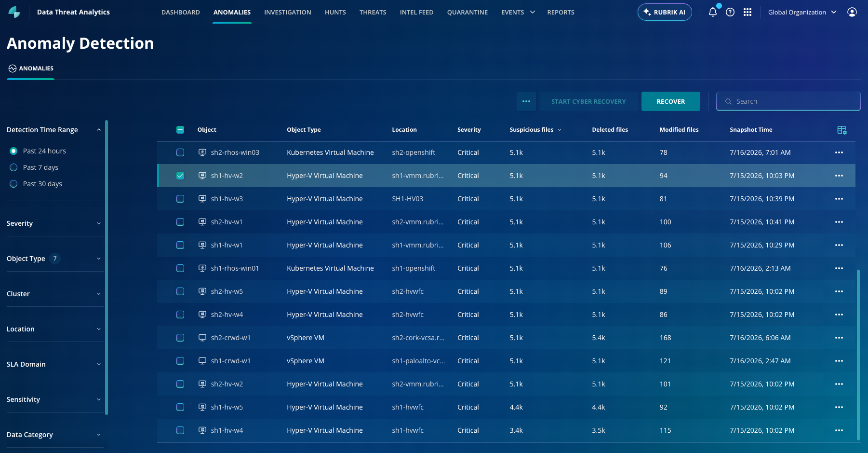
Task: Click the VM icon next to sh1-crwd-w1
Action: 202,361
